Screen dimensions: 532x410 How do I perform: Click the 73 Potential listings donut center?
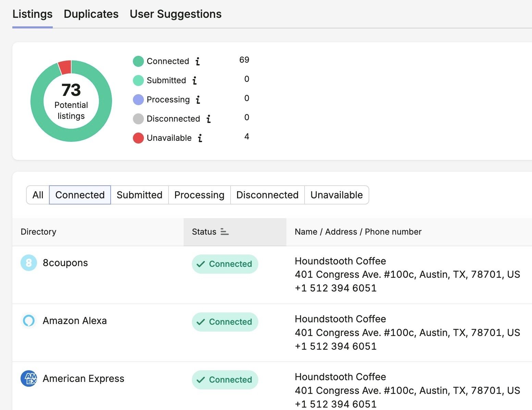[71, 101]
